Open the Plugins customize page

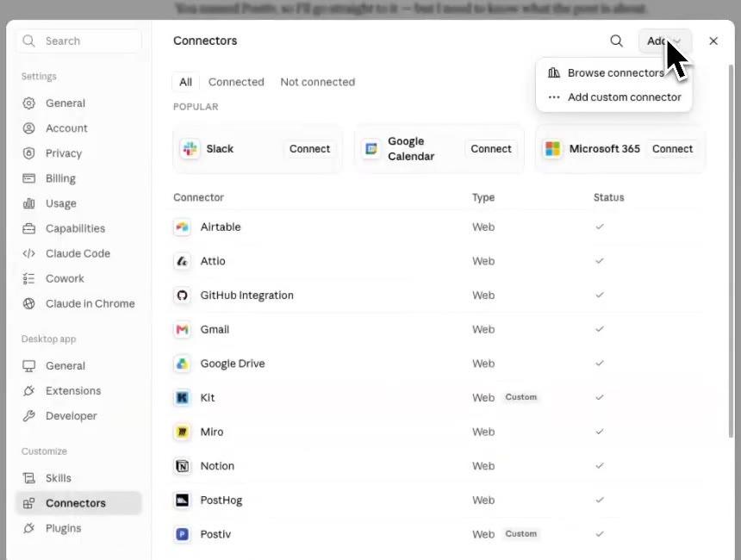coord(79,528)
